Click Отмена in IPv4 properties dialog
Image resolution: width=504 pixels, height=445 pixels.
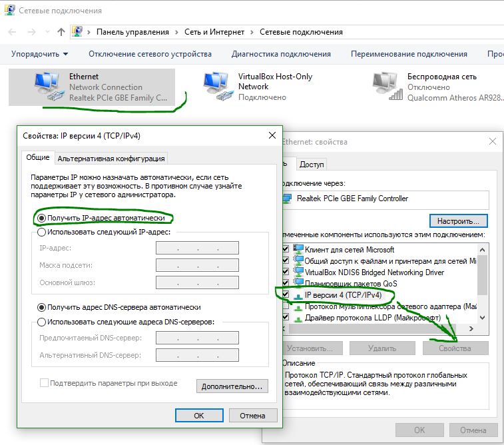pyautogui.click(x=252, y=416)
